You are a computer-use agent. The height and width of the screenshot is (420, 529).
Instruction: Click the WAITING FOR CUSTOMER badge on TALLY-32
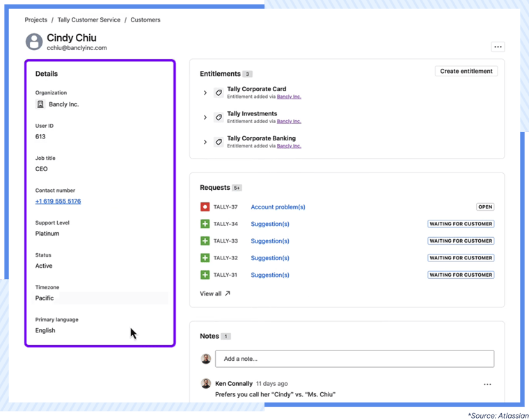coord(461,258)
